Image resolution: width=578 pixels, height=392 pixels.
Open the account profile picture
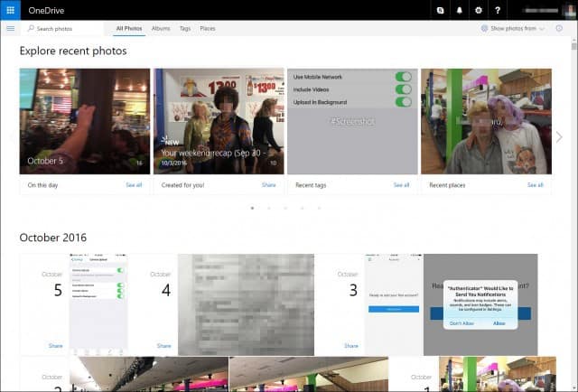[570, 10]
